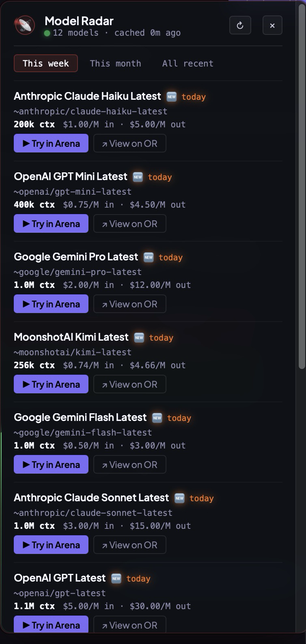This screenshot has width=306, height=644.
Task: Click the today label beside Claude Sonnet Latest
Action: point(202,498)
